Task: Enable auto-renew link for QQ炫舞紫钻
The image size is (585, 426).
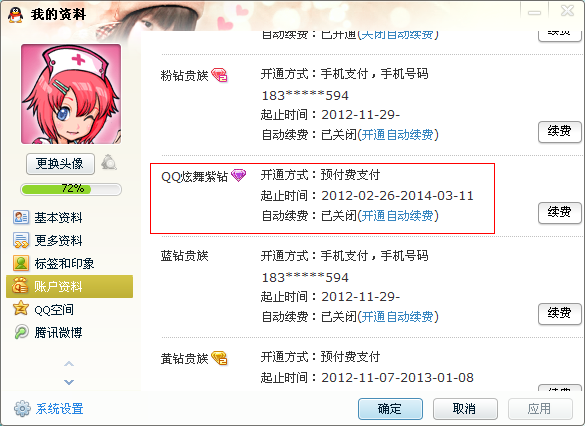Action: coord(397,216)
